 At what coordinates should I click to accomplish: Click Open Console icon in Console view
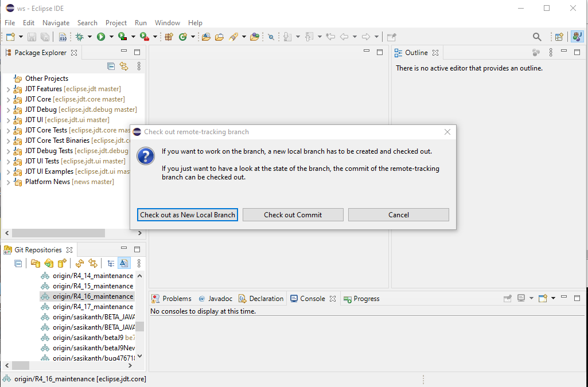[x=543, y=299]
